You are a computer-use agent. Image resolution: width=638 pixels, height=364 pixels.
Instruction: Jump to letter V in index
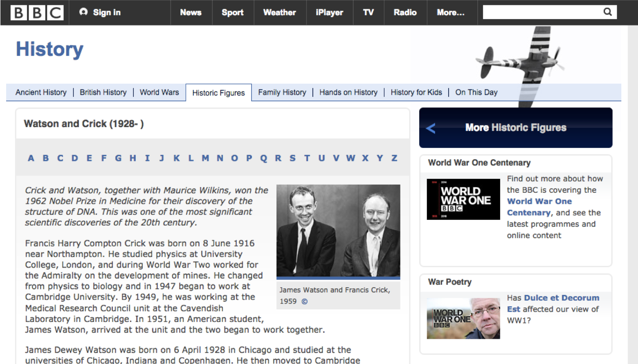click(336, 158)
